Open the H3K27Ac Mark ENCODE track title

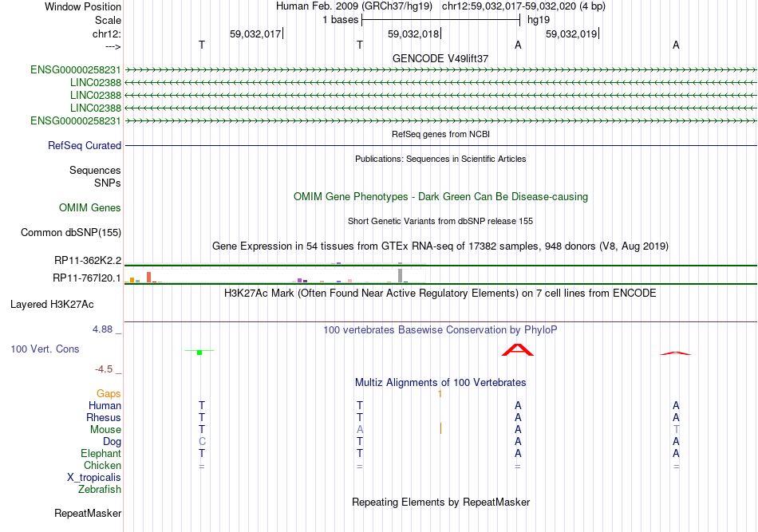coord(440,294)
